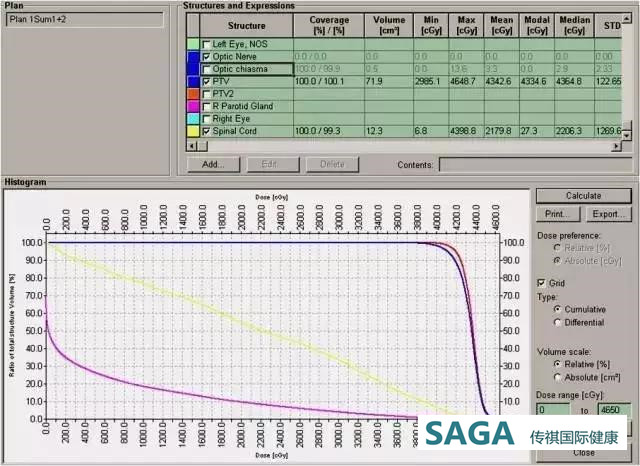Click Add... to add a structure
Image resolution: width=640 pixels, height=466 pixels.
[x=213, y=163]
